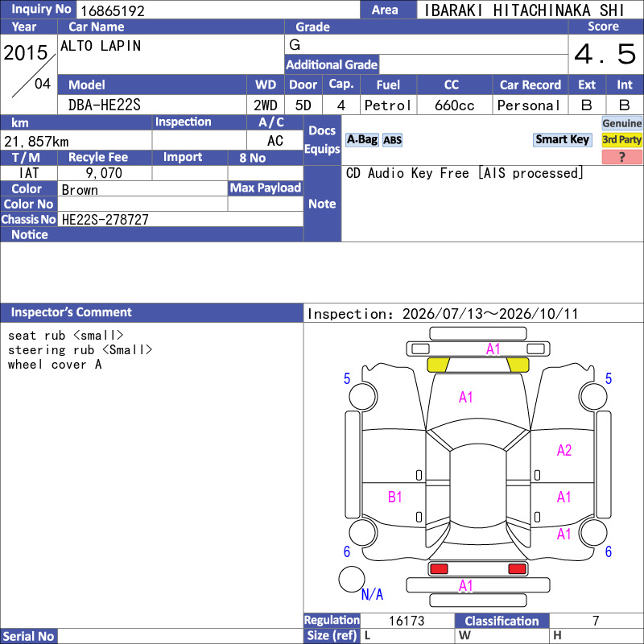Click the Serial No label
This screenshot has height=644, width=644.
(x=29, y=636)
